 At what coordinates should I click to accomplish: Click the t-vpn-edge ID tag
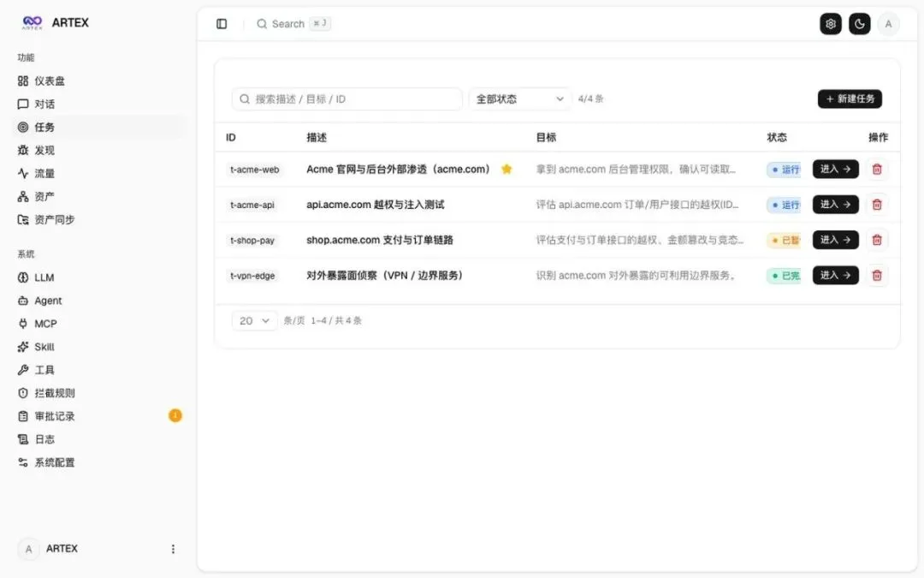252,276
